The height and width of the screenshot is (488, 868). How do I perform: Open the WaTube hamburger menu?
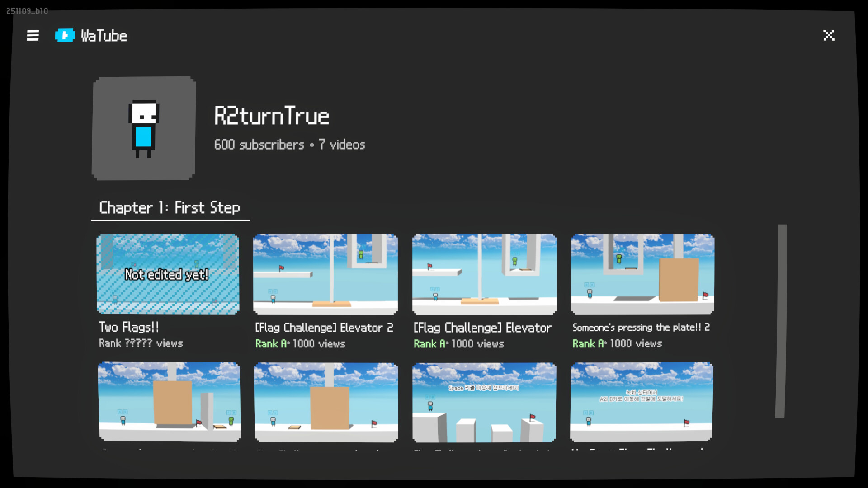point(33,35)
